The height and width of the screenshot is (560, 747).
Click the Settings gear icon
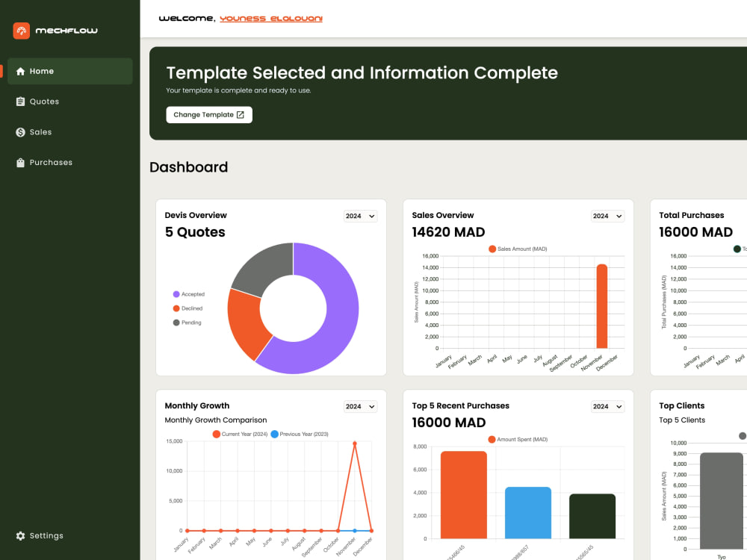[x=20, y=535]
